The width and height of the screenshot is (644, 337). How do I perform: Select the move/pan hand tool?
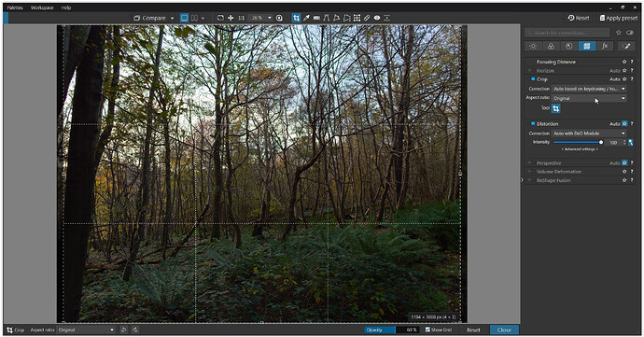[x=231, y=18]
